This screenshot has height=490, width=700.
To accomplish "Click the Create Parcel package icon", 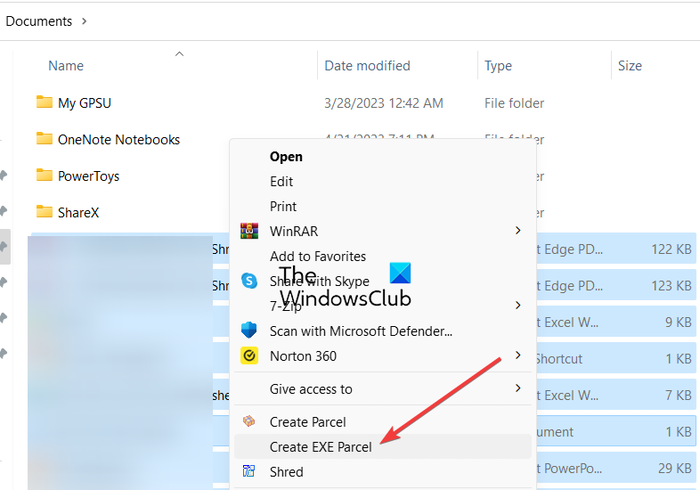I will 249,421.
